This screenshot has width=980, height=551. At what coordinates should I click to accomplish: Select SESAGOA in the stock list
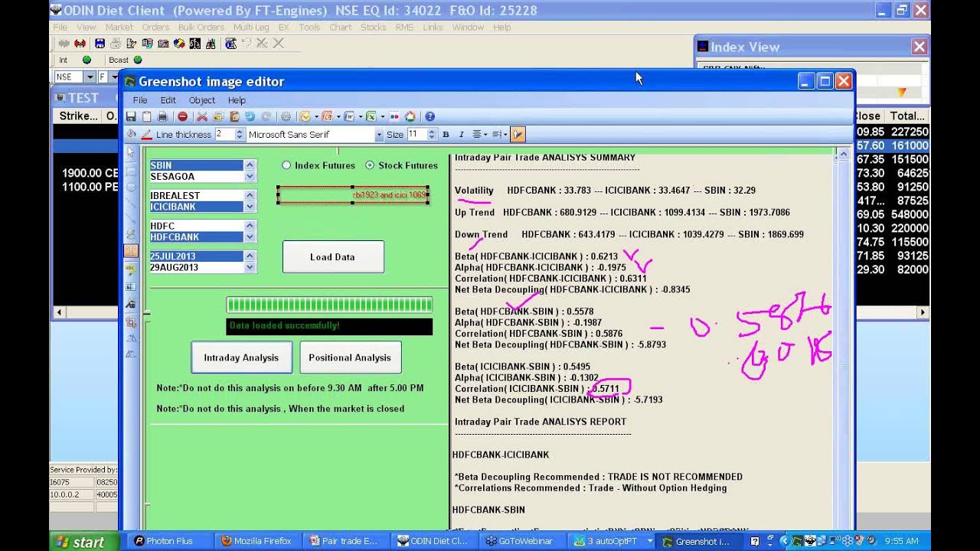click(197, 176)
